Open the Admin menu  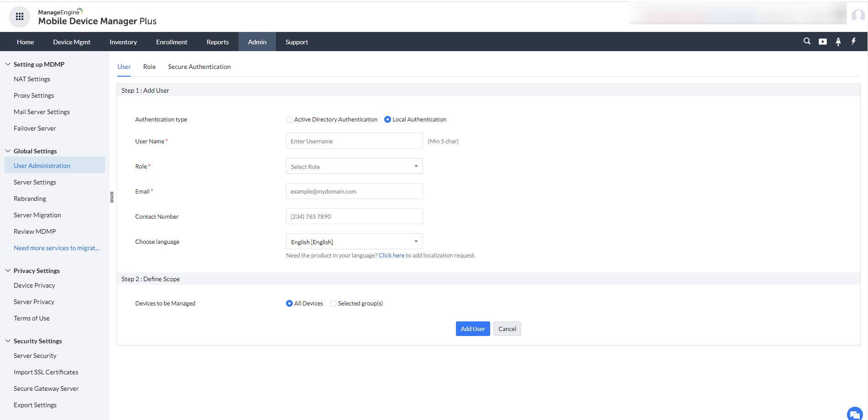pos(257,42)
